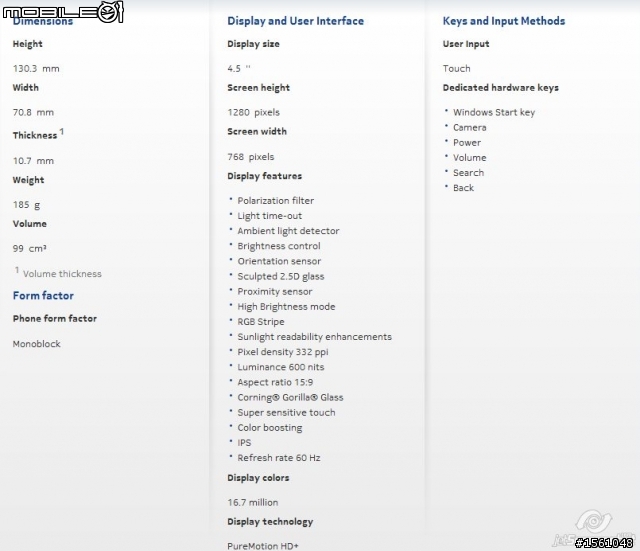
Task: Click the Super sensitive touch feature item
Action: tap(286, 413)
